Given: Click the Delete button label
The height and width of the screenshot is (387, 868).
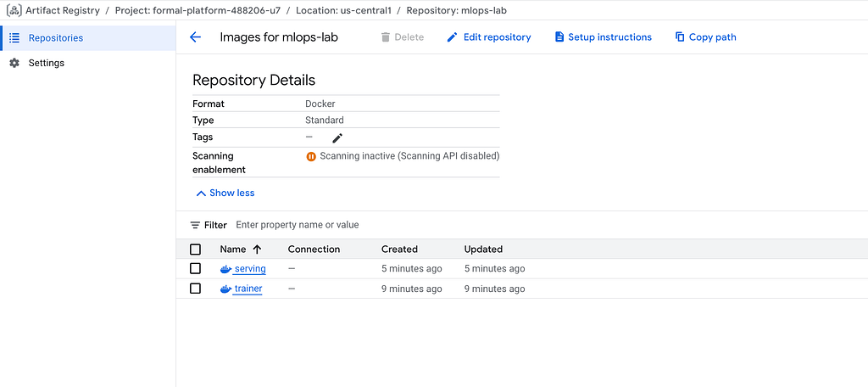Looking at the screenshot, I should (409, 37).
